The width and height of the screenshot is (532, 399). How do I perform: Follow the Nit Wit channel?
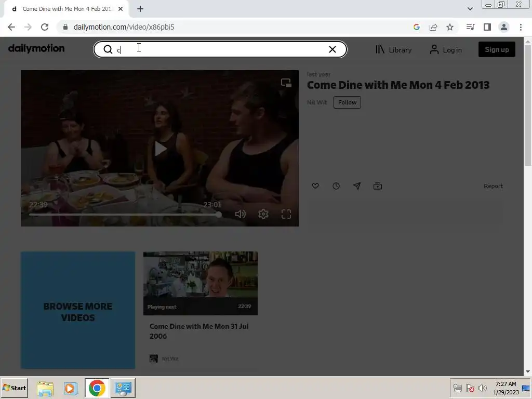347,102
